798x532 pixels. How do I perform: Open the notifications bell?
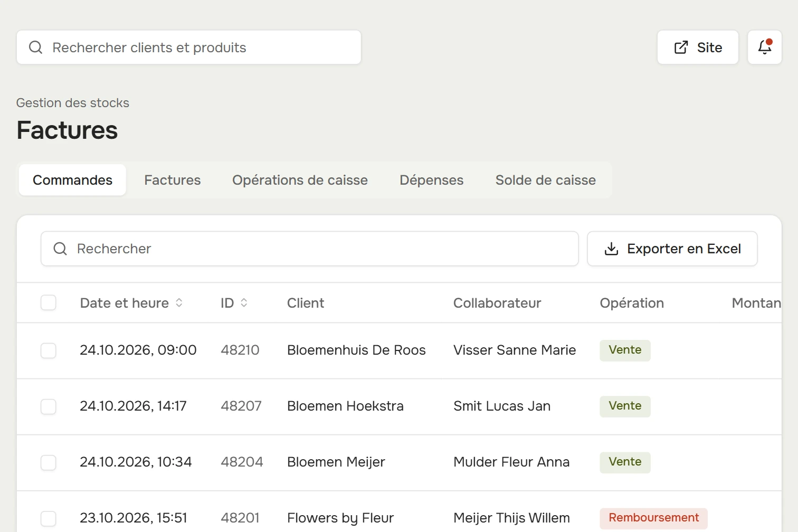pyautogui.click(x=765, y=47)
